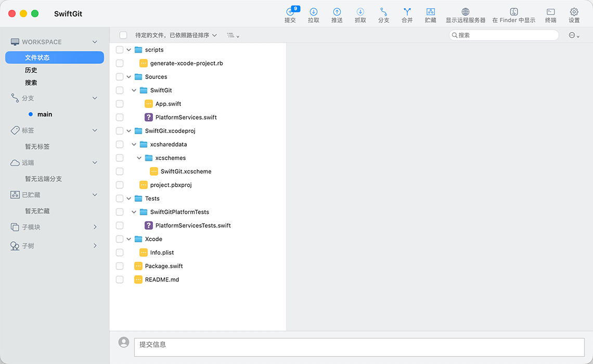Click the Sources folder icon

tap(138, 77)
